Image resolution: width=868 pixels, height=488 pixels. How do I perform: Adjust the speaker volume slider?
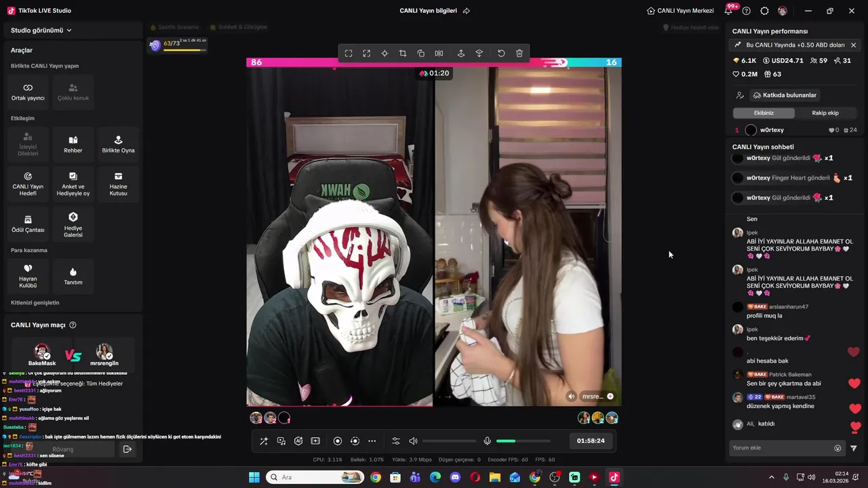coord(448,441)
